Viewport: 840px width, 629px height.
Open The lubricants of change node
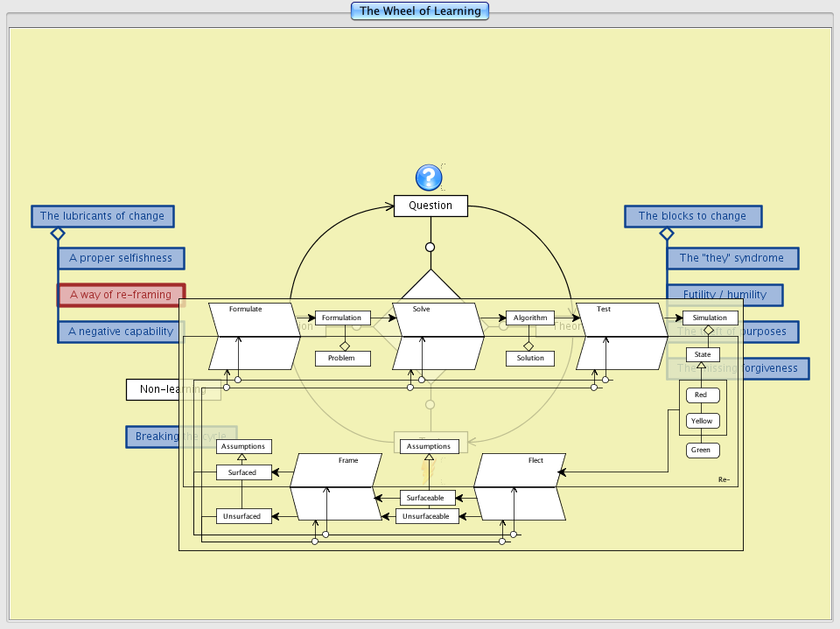pos(102,216)
